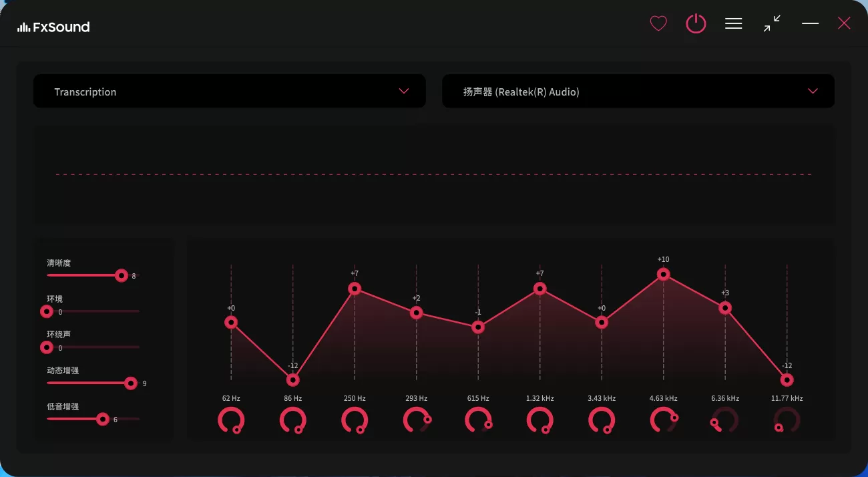The width and height of the screenshot is (868, 477).
Task: Click the 62 Hz frequency knob
Action: click(x=231, y=420)
